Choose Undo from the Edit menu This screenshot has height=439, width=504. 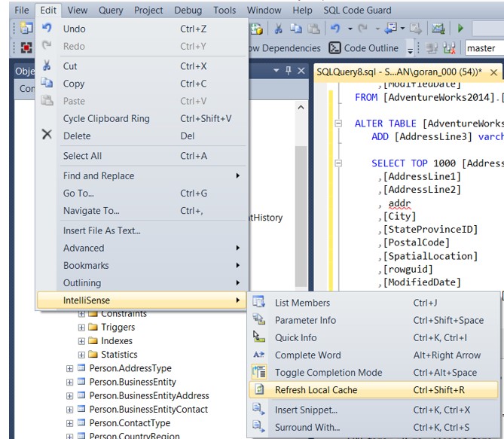pyautogui.click(x=142, y=29)
